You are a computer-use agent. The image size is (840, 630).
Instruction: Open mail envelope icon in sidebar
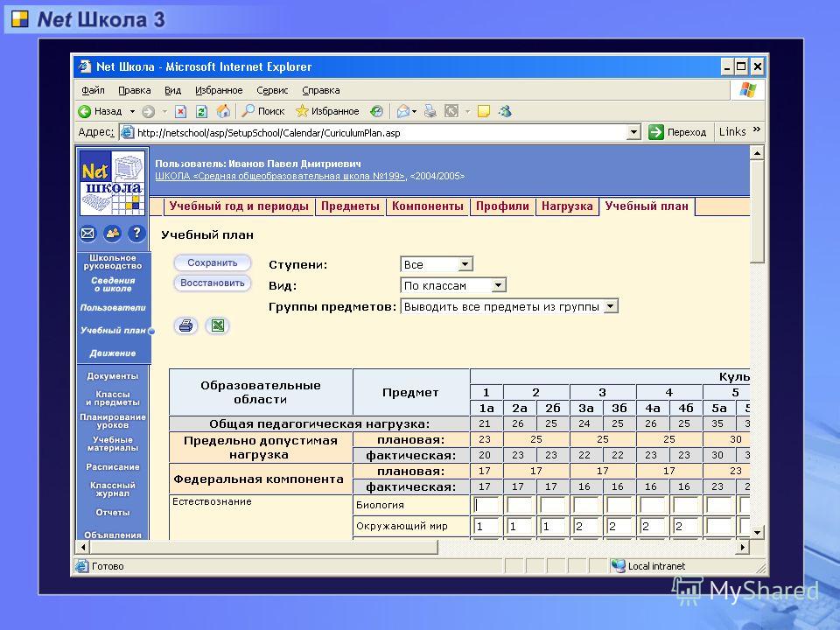87,233
